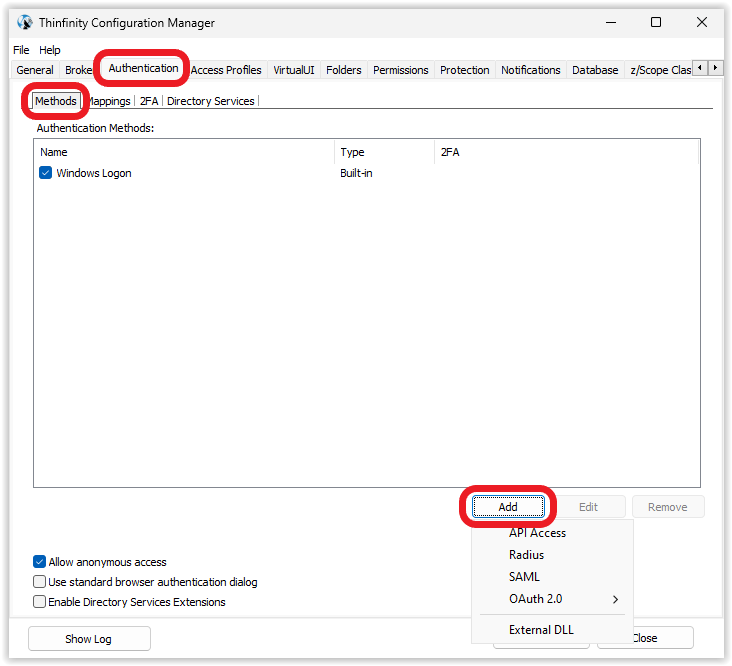Switch to the Mappings sub-tab
This screenshot has height=666, width=732.
pyautogui.click(x=109, y=101)
